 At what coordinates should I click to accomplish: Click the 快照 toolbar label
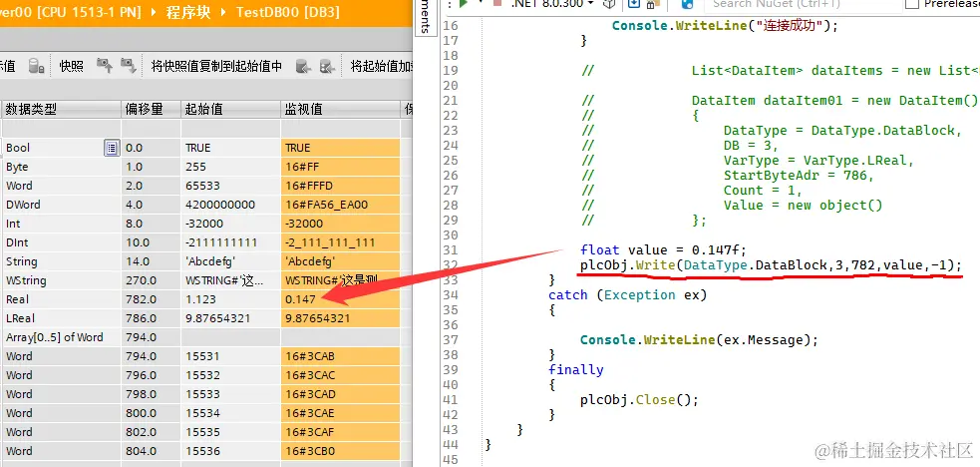tap(71, 66)
